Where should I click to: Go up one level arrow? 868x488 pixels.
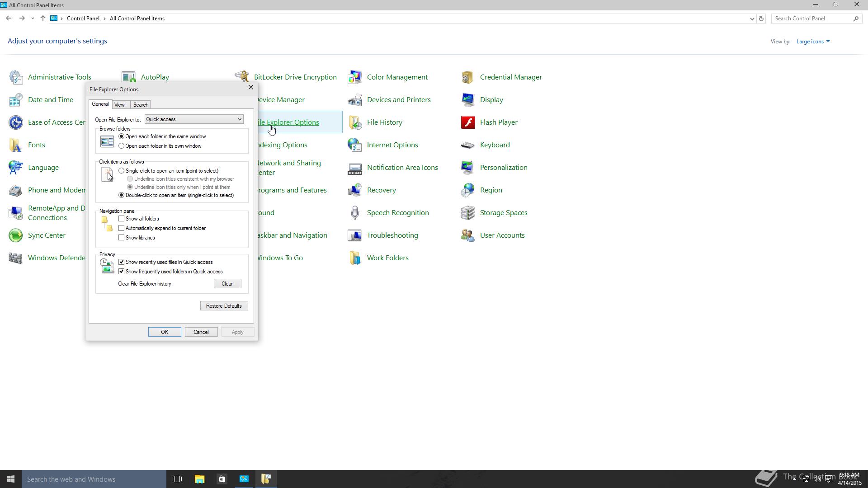42,19
